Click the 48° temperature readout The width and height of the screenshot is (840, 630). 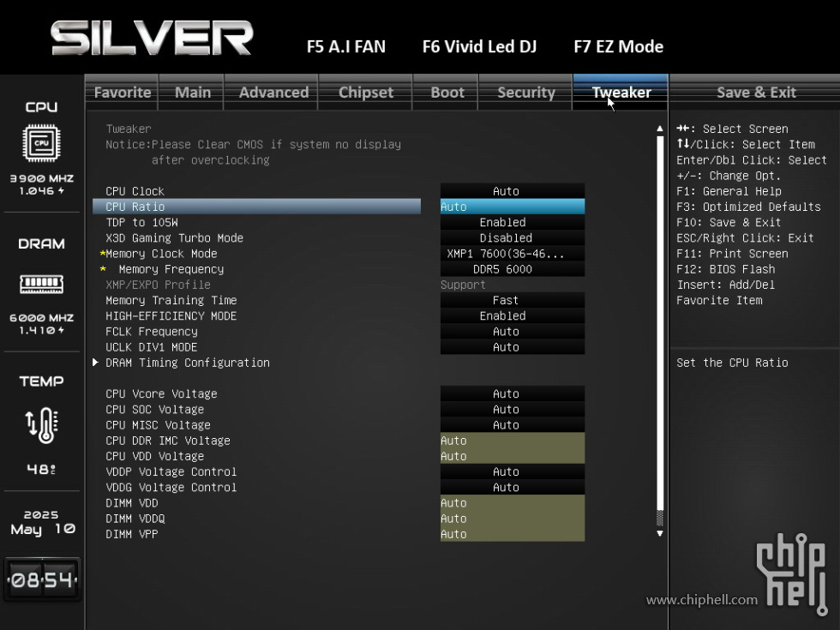click(x=41, y=470)
